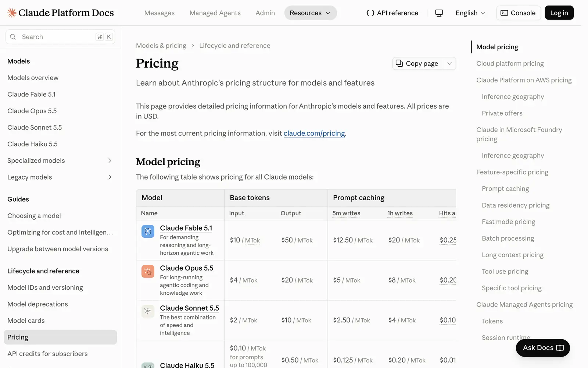Follow the claude.com/pricing link
This screenshot has height=368, width=588.
[314, 133]
